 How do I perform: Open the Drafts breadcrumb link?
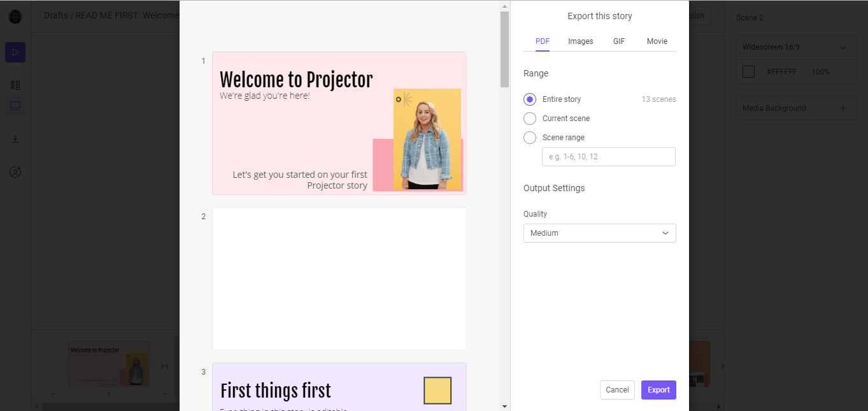pos(56,15)
